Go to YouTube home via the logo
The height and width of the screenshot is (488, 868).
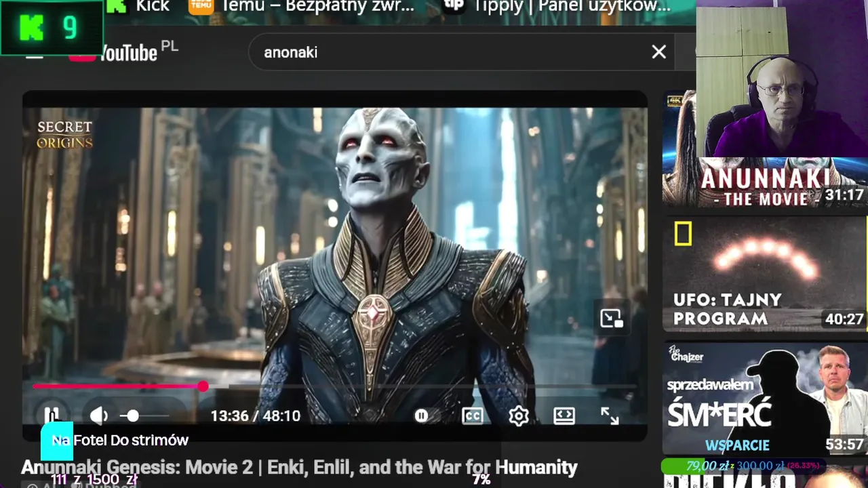123,52
